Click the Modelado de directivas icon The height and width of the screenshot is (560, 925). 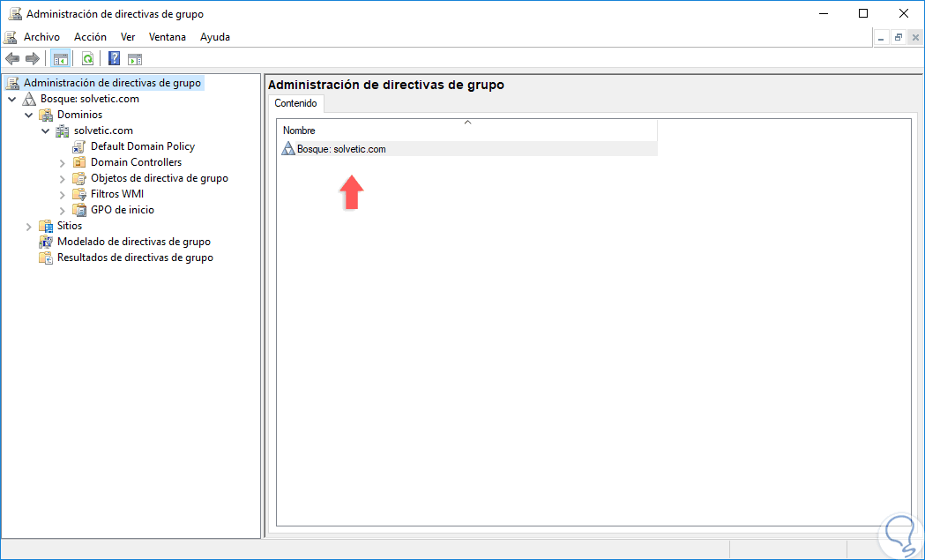(x=46, y=242)
